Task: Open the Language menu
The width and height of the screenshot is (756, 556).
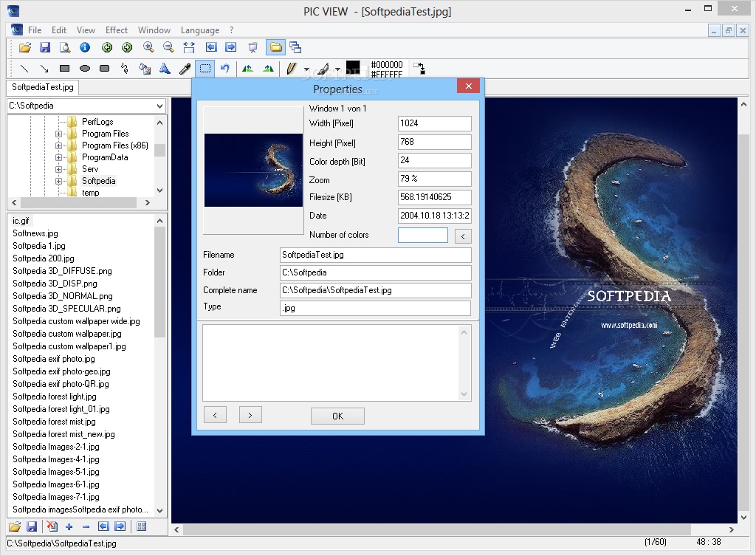Action: coord(200,30)
